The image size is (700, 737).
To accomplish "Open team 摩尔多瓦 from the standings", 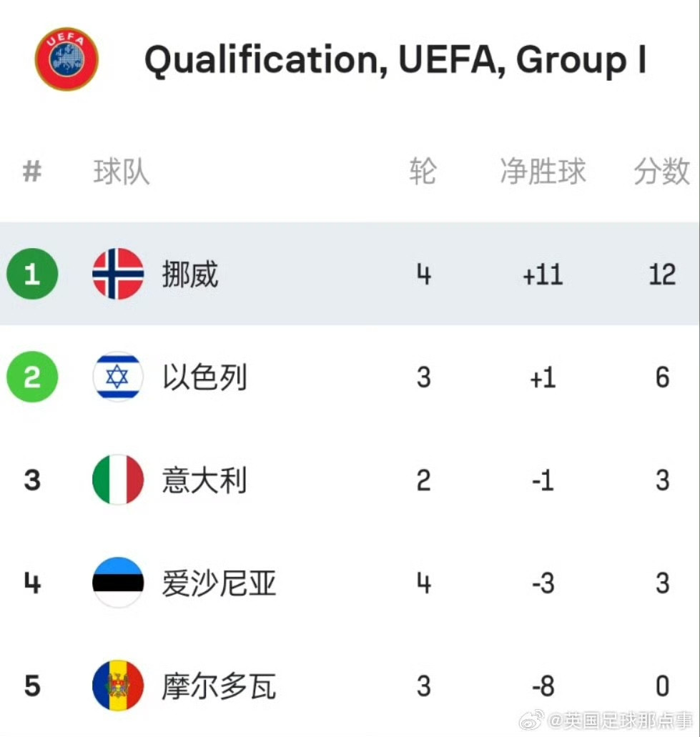I will coord(219,686).
